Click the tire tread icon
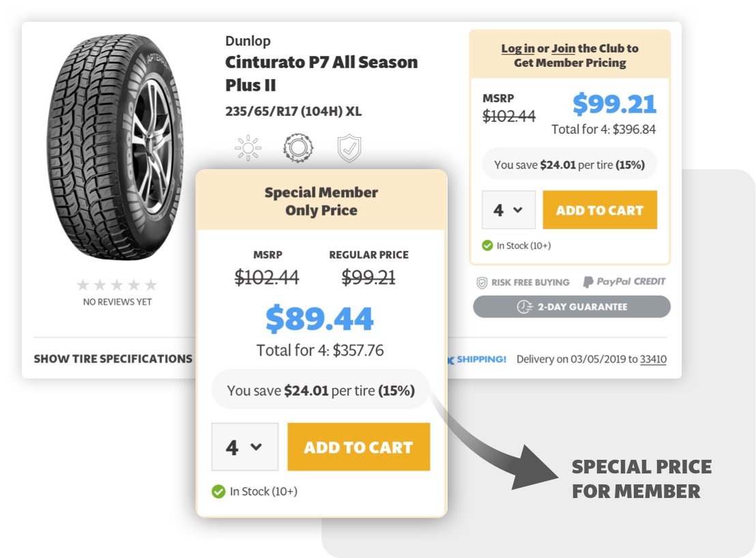Screen dimensions: 756x558 [x=298, y=147]
